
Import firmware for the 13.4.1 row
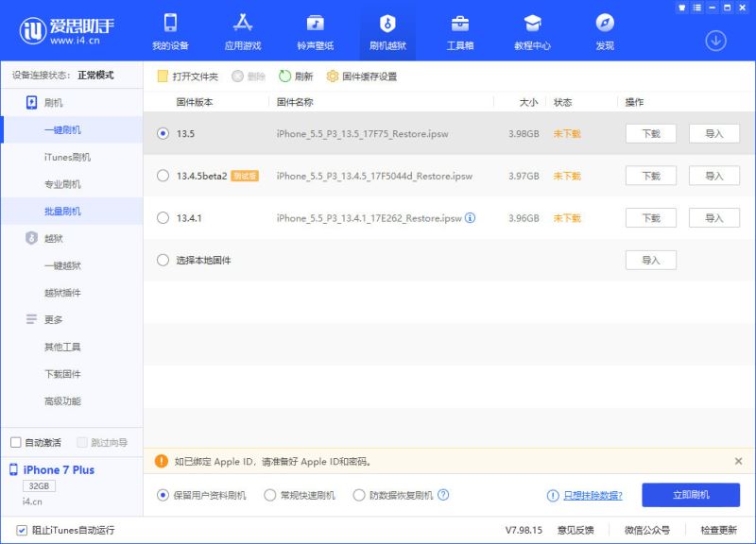pos(714,218)
